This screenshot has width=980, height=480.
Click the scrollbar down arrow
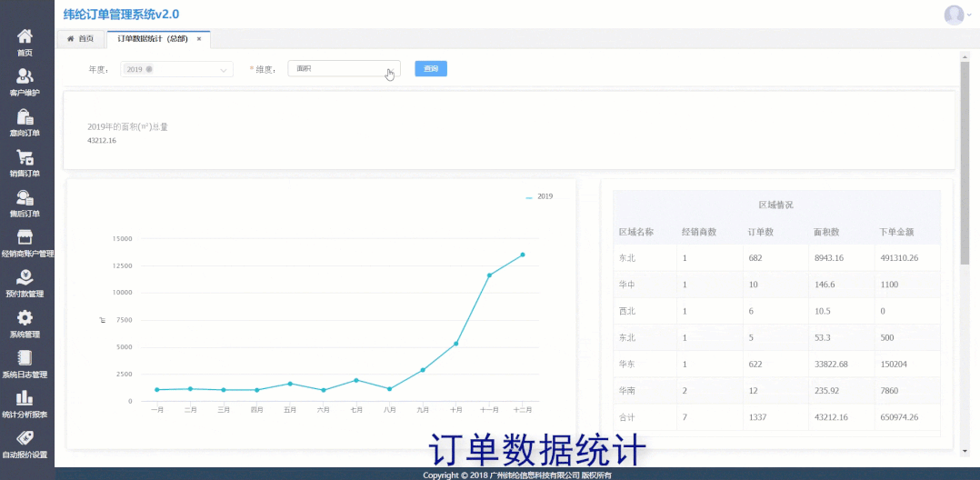click(965, 450)
